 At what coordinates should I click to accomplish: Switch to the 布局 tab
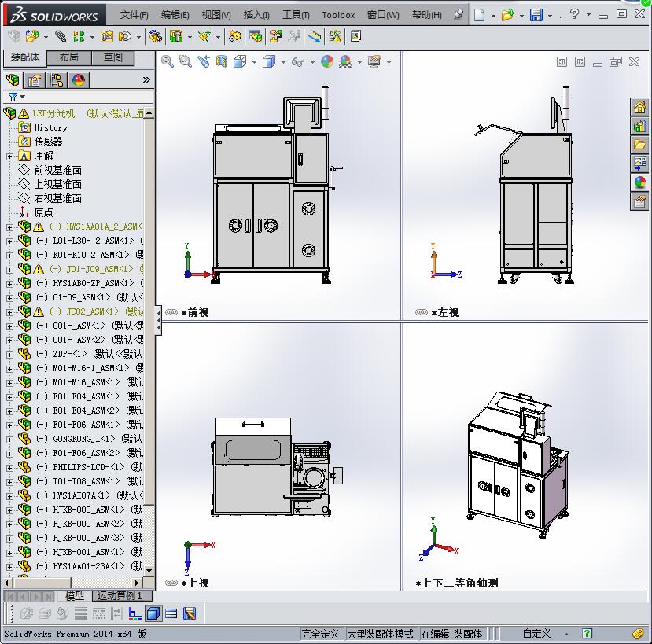point(69,57)
